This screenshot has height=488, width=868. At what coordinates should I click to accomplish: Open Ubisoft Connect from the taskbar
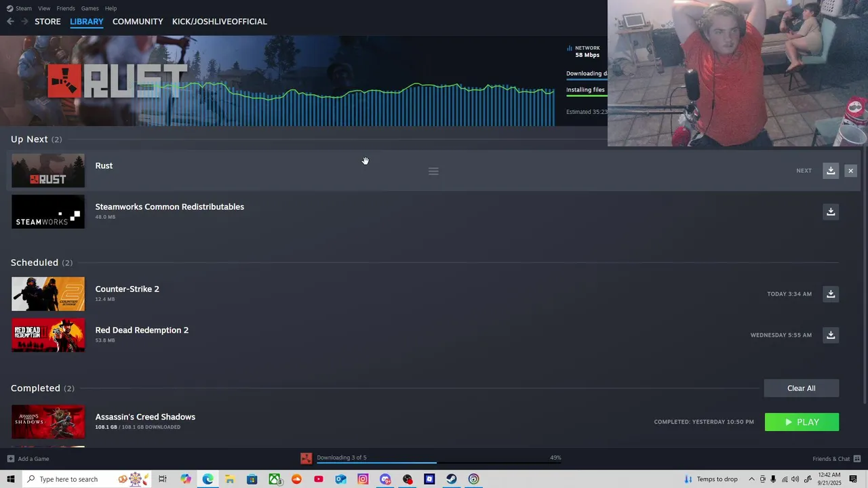pos(473,479)
